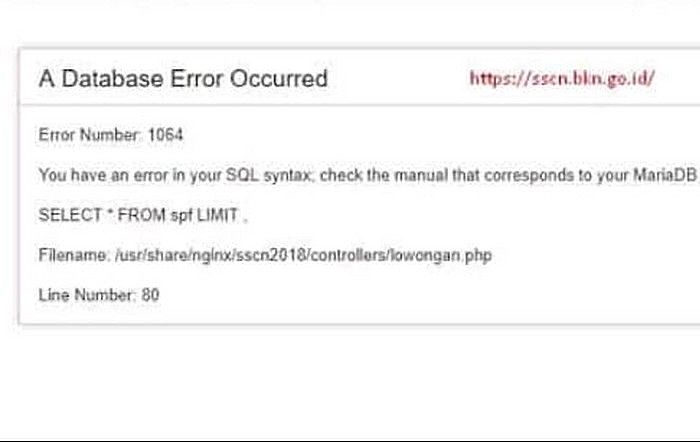Click the 'Error Number' label

pos(89,134)
